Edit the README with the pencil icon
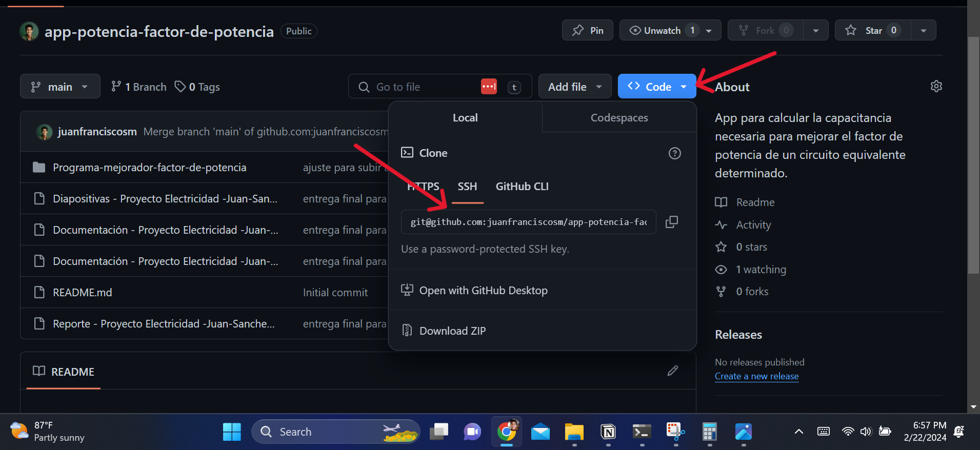 673,371
